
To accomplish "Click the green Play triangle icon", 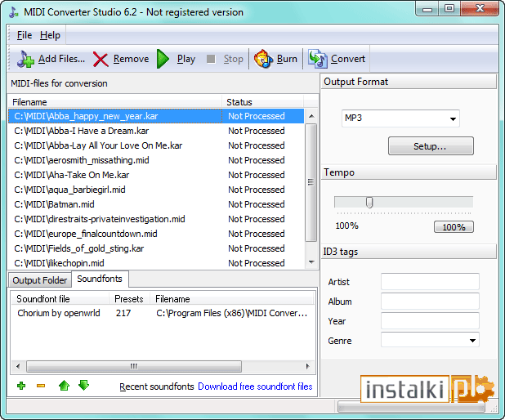I will click(163, 59).
